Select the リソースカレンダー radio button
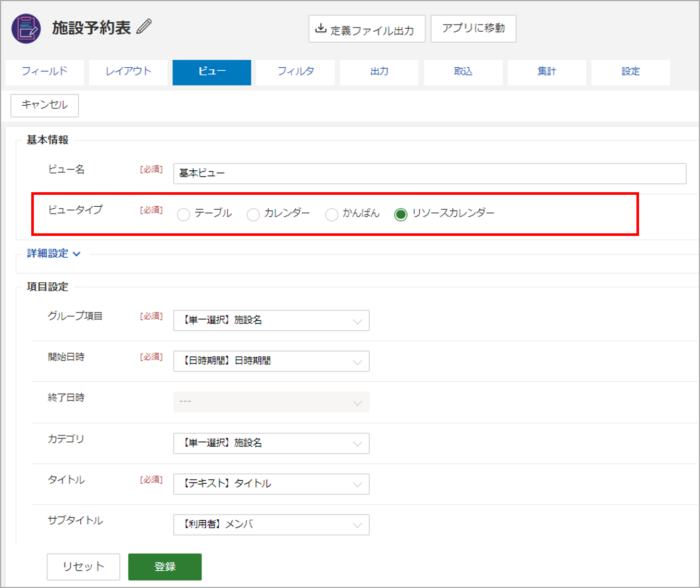This screenshot has height=588, width=700. click(x=400, y=215)
